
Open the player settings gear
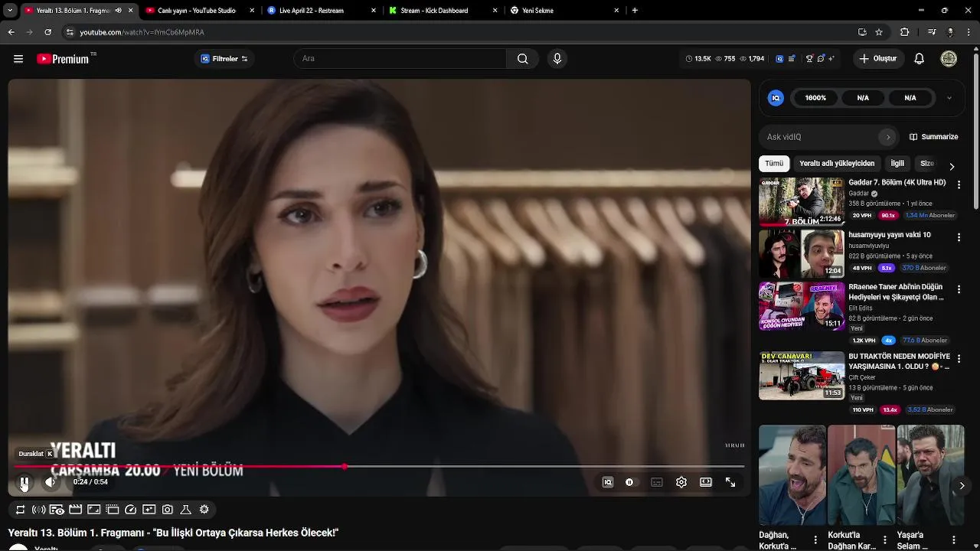click(x=681, y=482)
